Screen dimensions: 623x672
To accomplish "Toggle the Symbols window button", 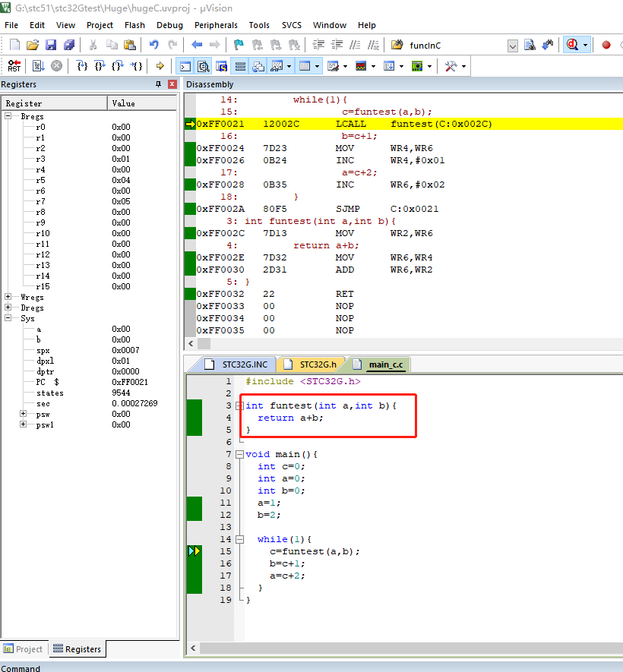I will pos(222,66).
